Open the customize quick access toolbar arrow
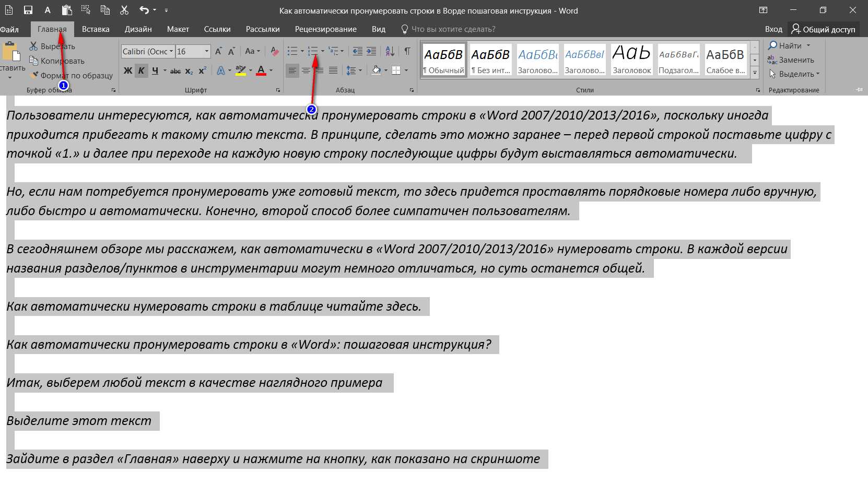 pos(166,10)
